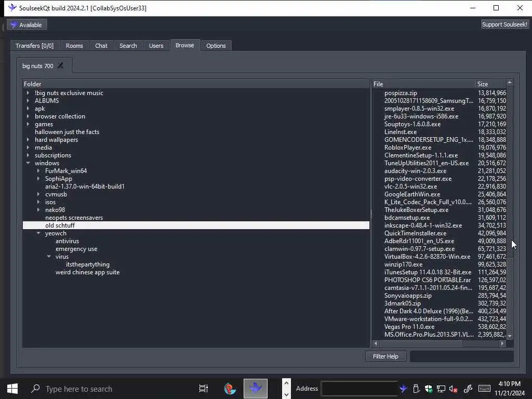Select the neopets screensavers folder
This screenshot has width=532, height=399.
click(x=74, y=218)
